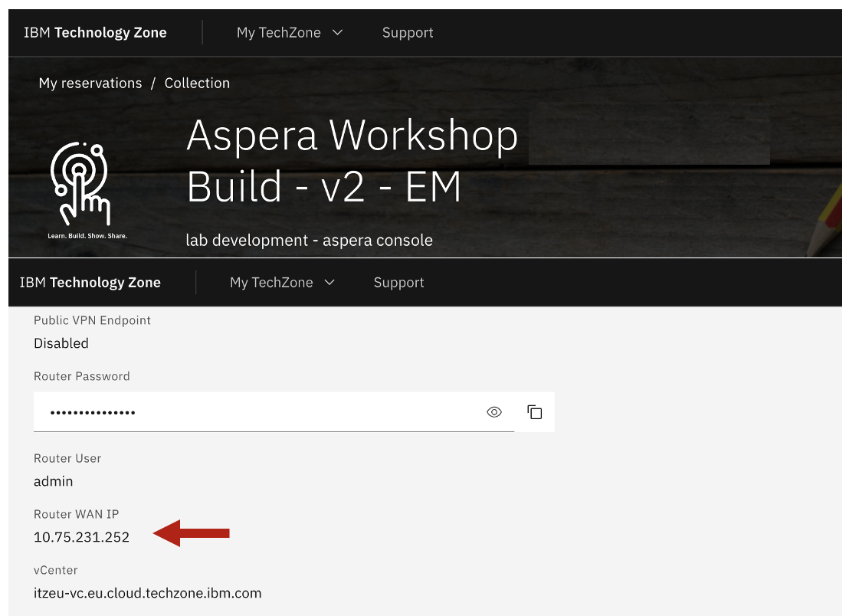The image size is (849, 616).
Task: Click the Router WAN IP label
Action: point(77,514)
